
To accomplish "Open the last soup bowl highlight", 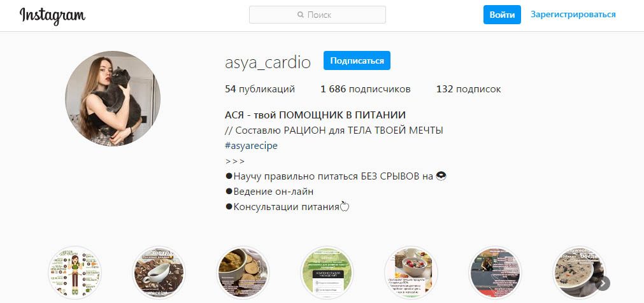I will tap(579, 272).
